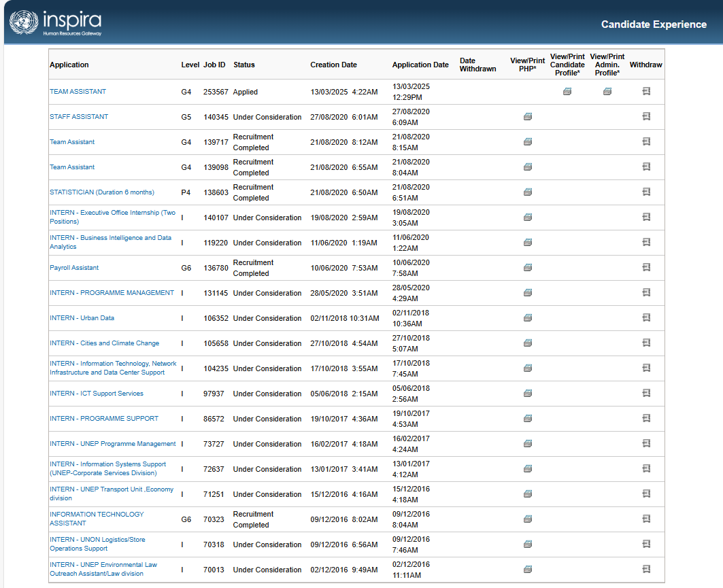Select job ID 106352 cell
Image resolution: width=723 pixels, height=588 pixels.
(216, 318)
